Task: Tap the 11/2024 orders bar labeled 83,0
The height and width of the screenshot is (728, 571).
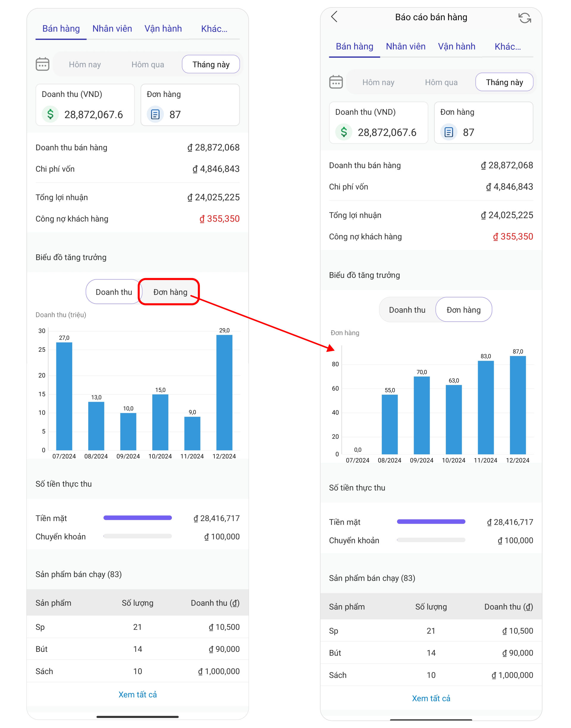Action: [x=486, y=407]
